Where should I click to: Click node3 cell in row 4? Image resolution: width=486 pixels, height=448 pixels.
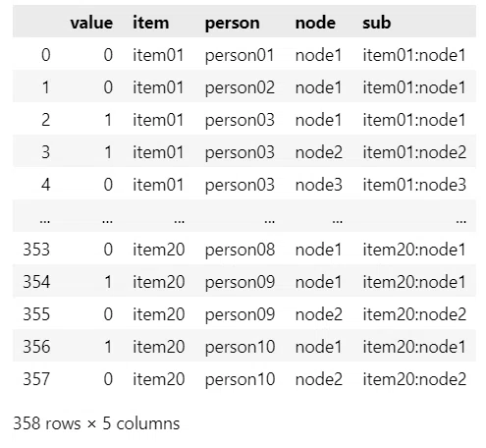click(x=318, y=185)
